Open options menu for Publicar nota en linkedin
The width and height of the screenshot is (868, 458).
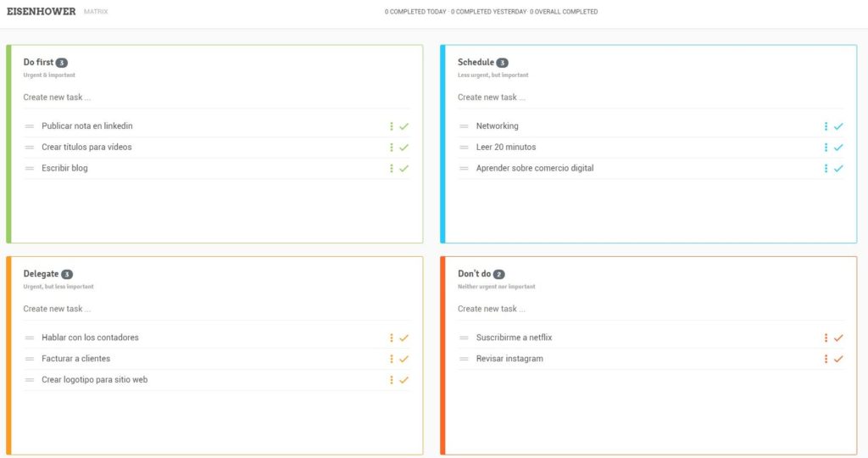tap(392, 126)
